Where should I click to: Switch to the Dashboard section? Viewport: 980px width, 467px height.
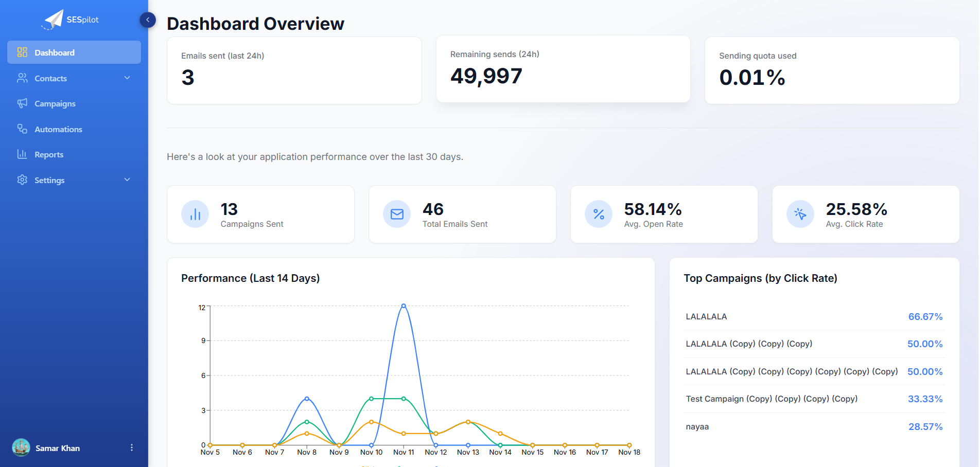click(x=55, y=52)
